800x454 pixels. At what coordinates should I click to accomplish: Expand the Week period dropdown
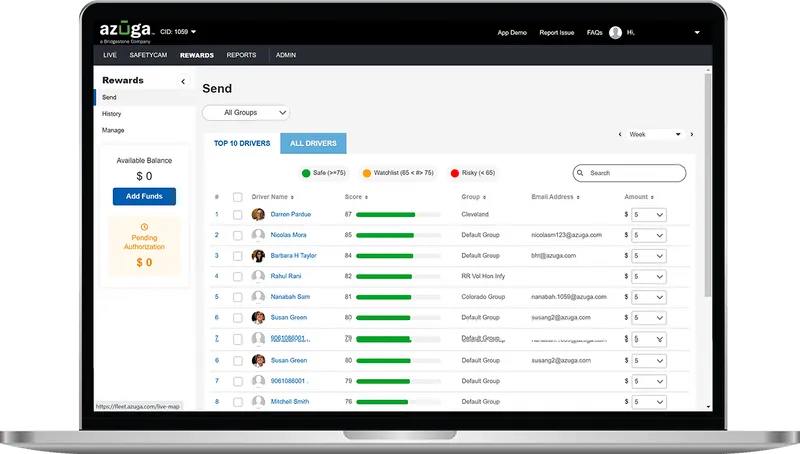655,134
